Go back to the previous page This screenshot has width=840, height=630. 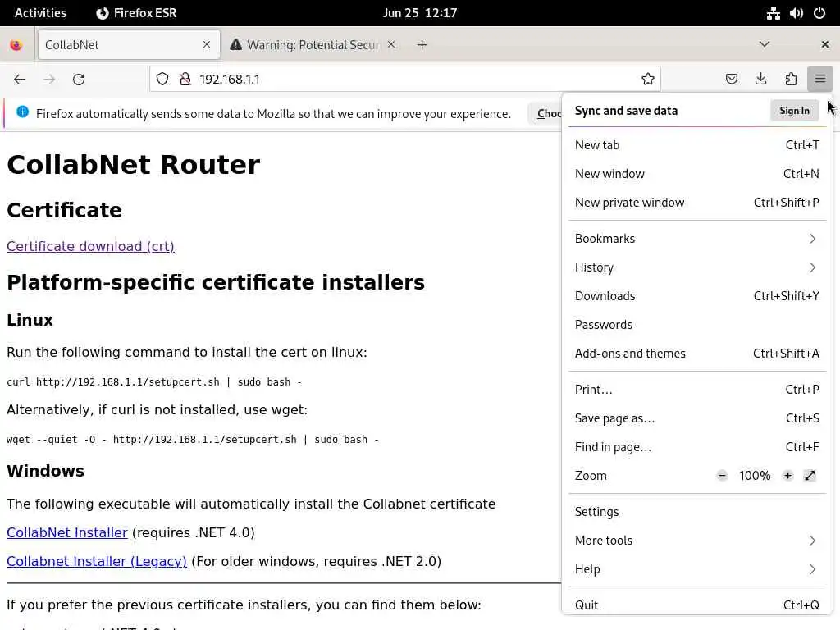(20, 80)
